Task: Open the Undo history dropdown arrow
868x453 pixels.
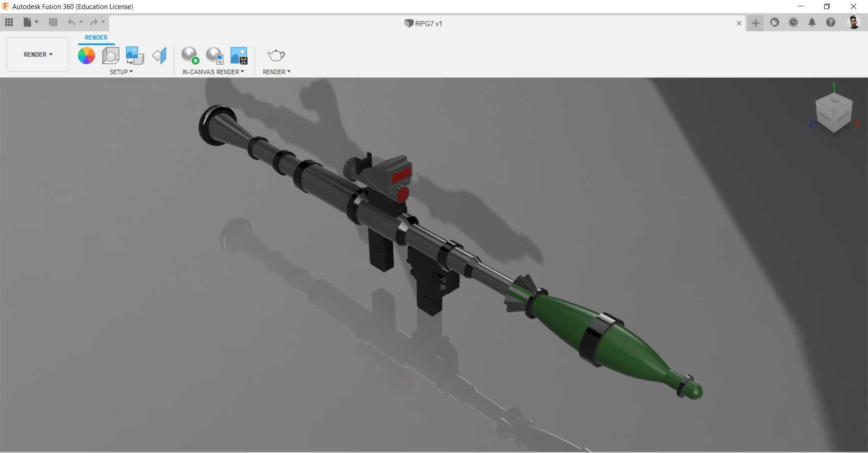Action: pos(81,22)
